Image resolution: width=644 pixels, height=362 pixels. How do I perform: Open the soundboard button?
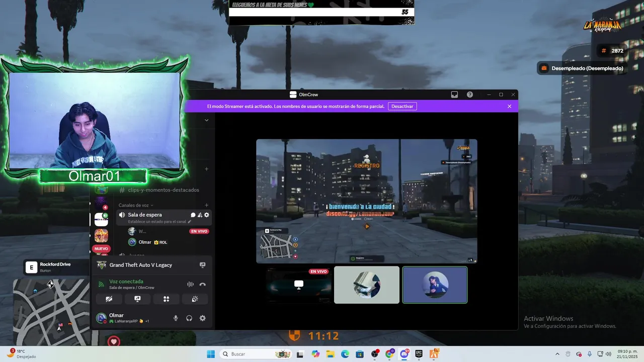[195, 299]
